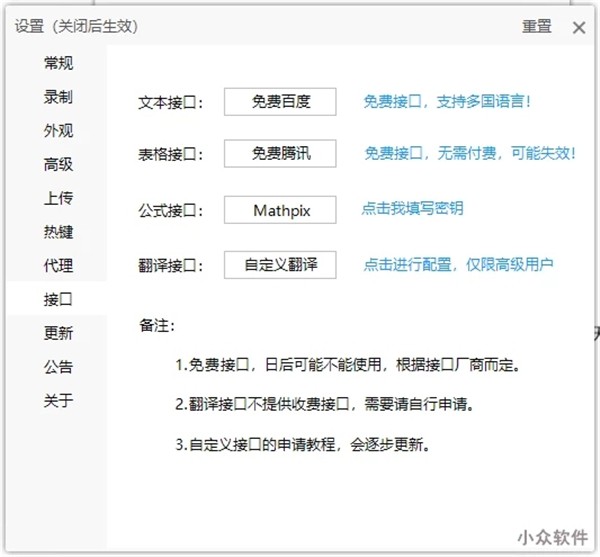
Task: Click the 点击我填写密钥 link
Action: click(x=412, y=208)
